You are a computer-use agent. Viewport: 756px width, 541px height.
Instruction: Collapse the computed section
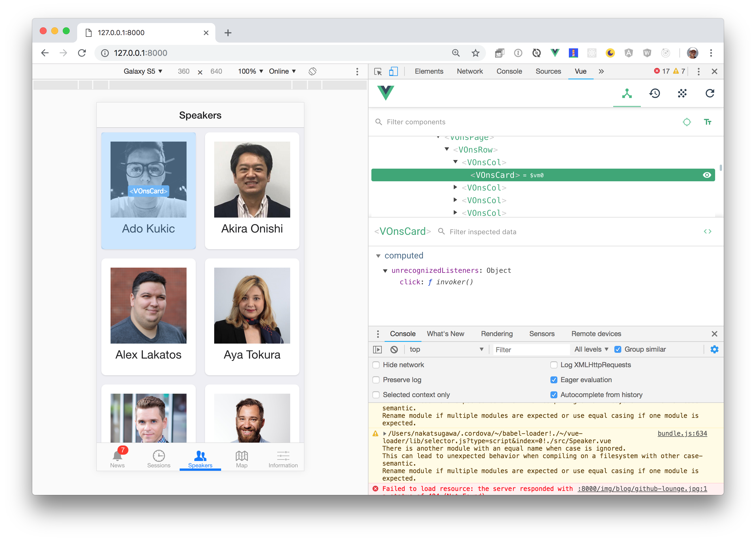click(x=378, y=256)
